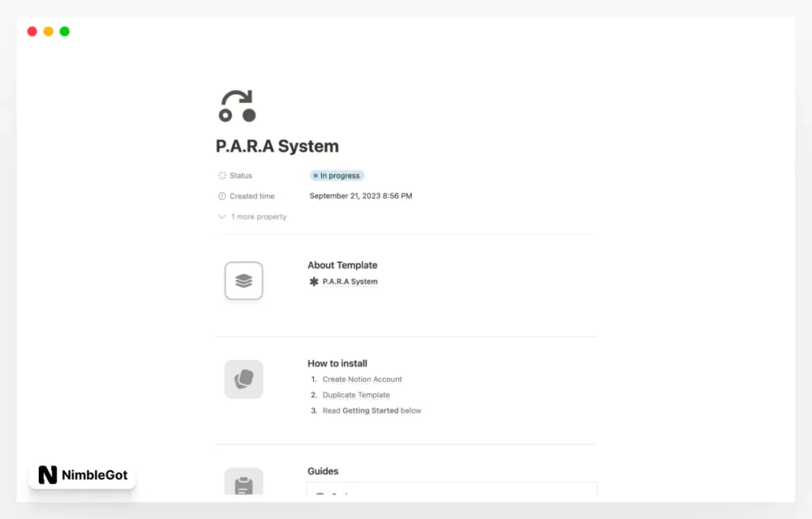Click the curved arrow page icon
This screenshot has height=519, width=812.
point(236,104)
